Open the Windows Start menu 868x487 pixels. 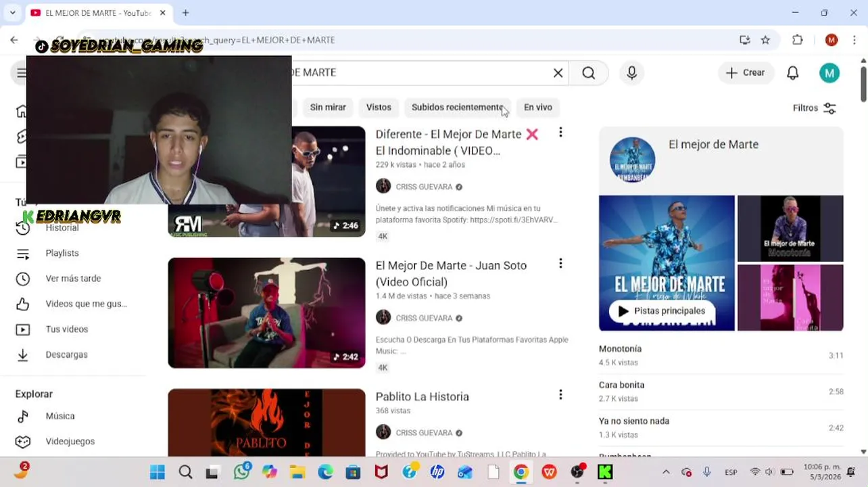click(x=158, y=472)
